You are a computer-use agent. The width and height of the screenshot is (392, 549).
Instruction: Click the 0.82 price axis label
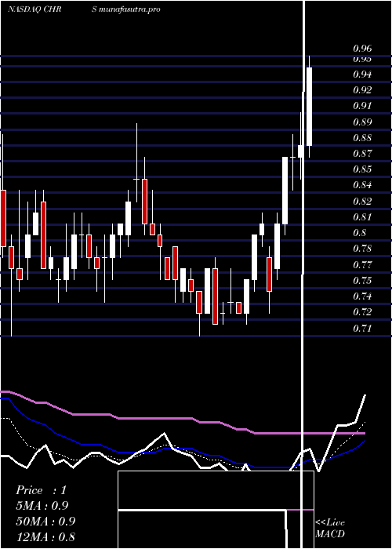point(362,202)
